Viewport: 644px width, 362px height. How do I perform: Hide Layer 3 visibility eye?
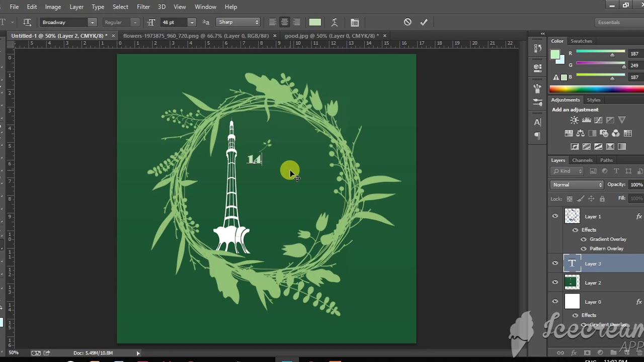[555, 263]
